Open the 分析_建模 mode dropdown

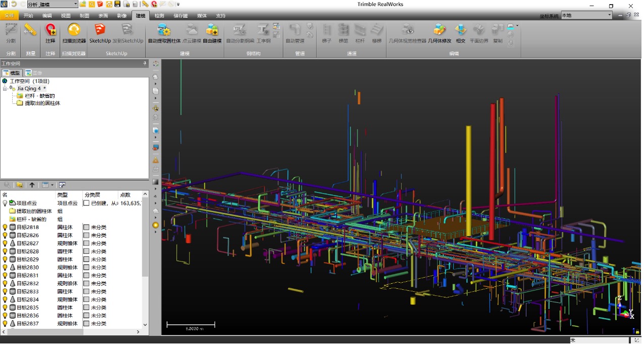76,4
